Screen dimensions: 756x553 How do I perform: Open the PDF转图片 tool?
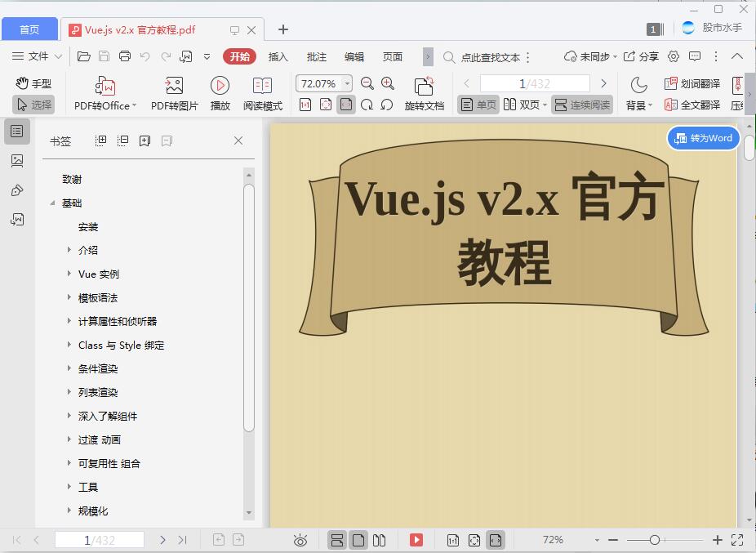tap(172, 91)
